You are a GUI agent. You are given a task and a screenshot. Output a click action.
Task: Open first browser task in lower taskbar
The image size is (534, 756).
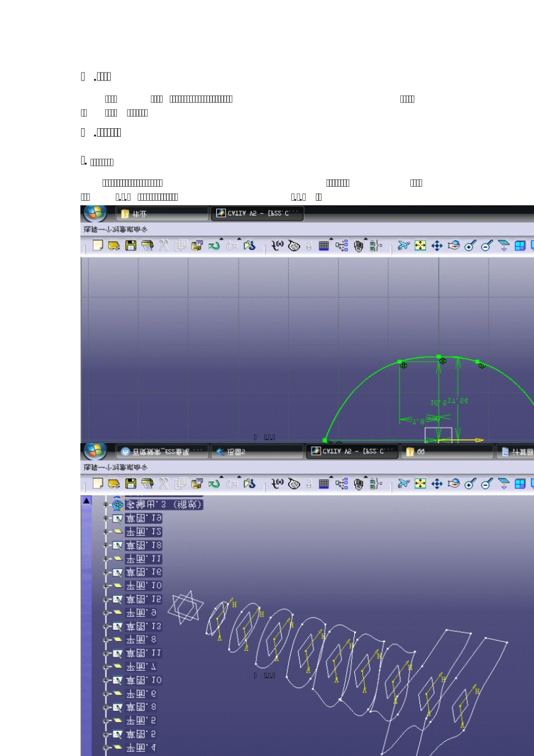(x=162, y=451)
